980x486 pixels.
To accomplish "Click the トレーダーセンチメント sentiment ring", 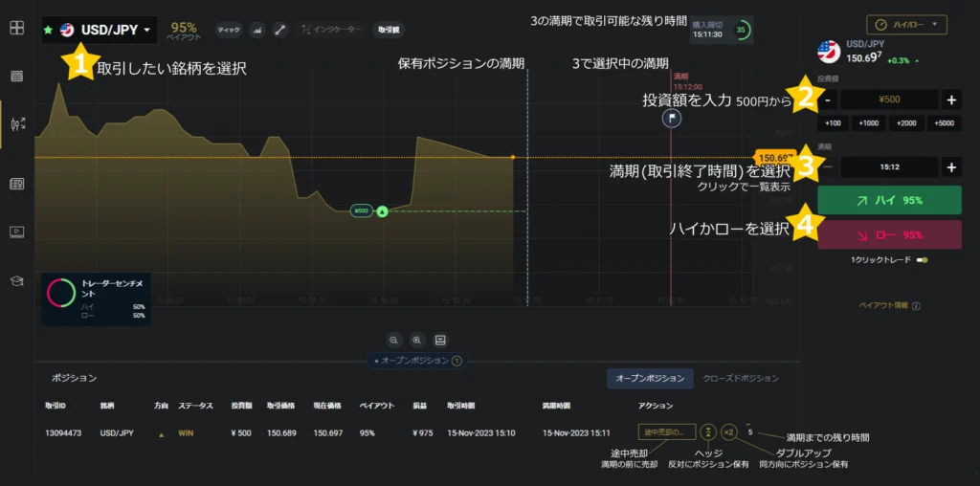I will point(61,293).
